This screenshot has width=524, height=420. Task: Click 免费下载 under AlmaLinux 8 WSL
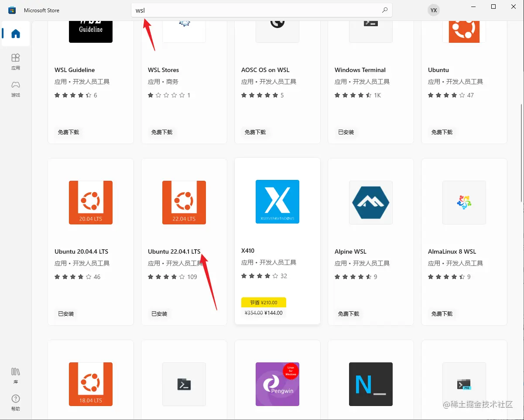[442, 313]
